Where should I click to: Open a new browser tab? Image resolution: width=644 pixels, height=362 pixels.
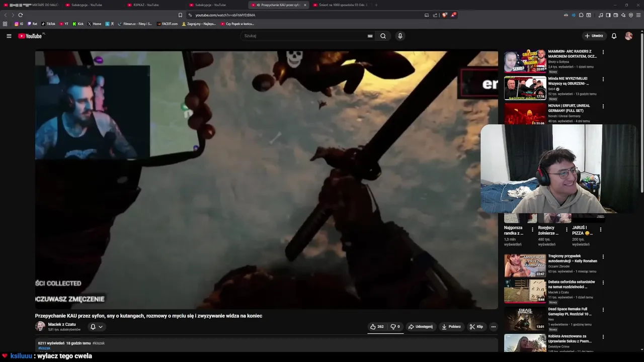(x=376, y=5)
